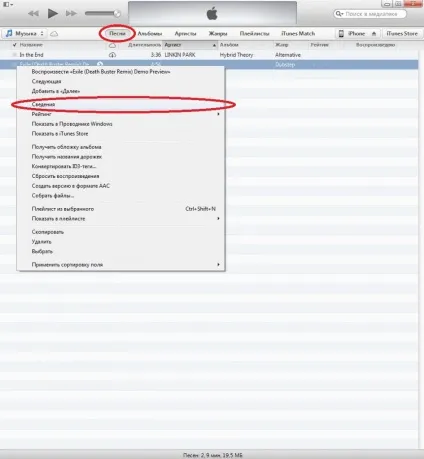424x459 pixels.
Task: Open the iTunes Store button
Action: click(402, 33)
